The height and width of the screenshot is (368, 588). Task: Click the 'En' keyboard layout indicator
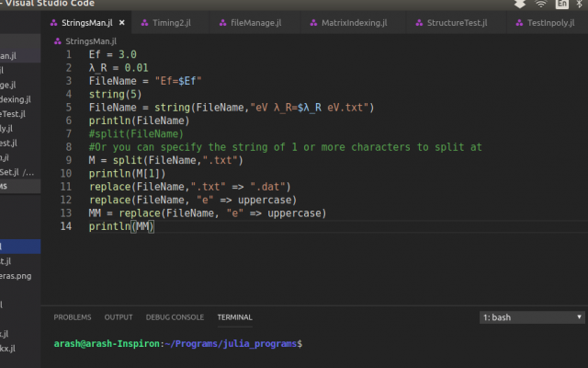tap(561, 4)
